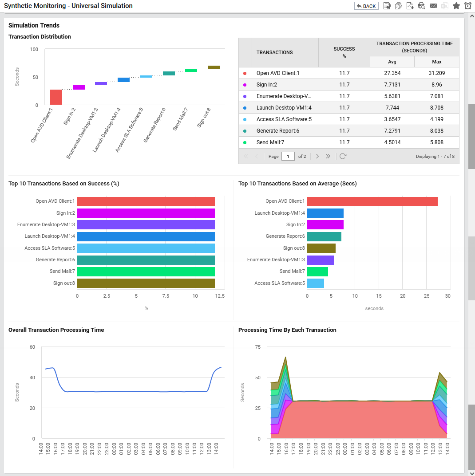Click the SUCCESS % column header
The image size is (475, 476).
pos(344,52)
